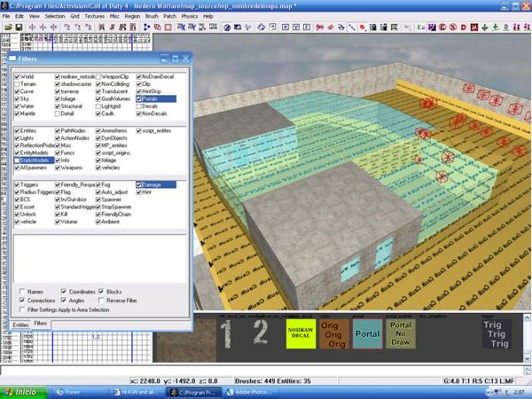The image size is (532, 399).
Task: Toggle the script_entities filter checkbox
Action: 139,130
